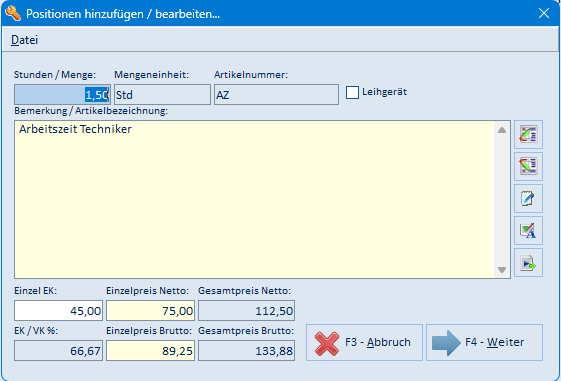
Task: Enable the Leihgerät checkbox
Action: point(352,92)
